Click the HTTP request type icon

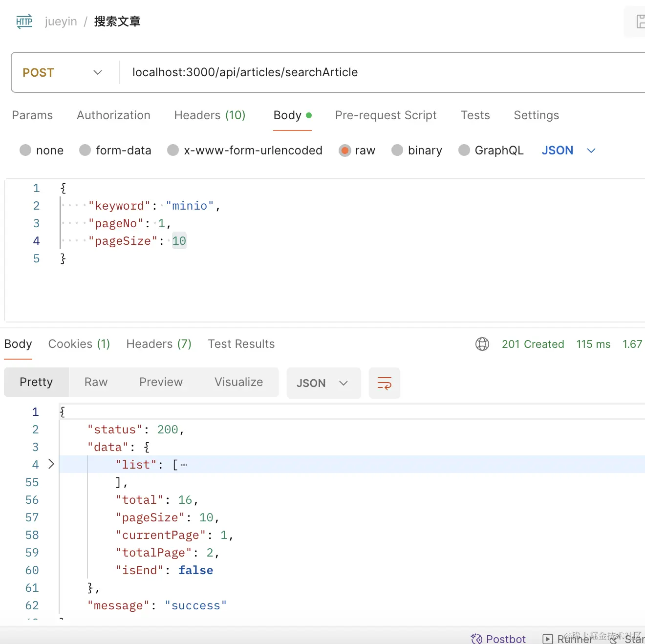tap(24, 21)
